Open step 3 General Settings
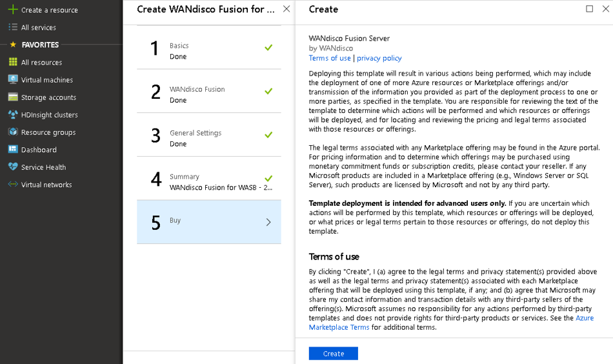 (x=209, y=136)
